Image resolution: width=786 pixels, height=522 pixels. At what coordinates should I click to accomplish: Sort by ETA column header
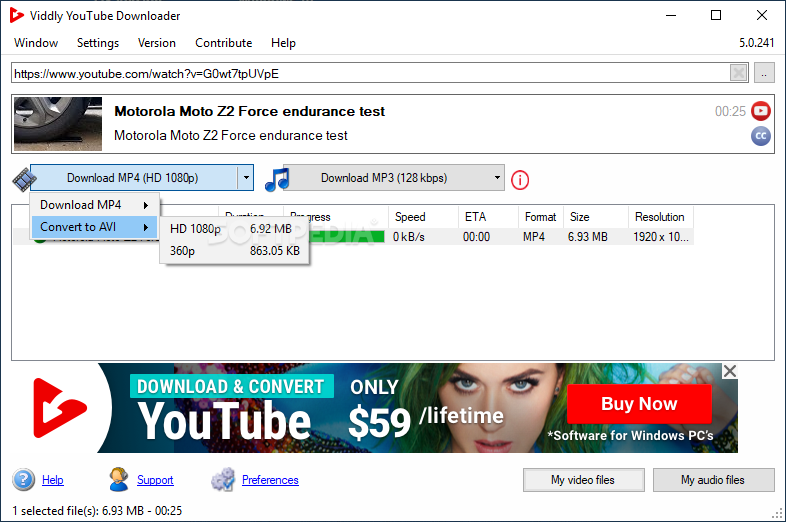point(488,217)
